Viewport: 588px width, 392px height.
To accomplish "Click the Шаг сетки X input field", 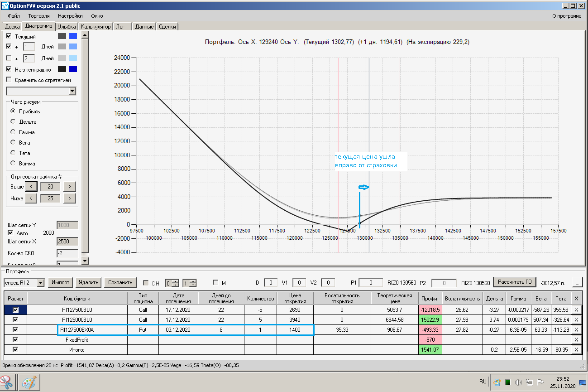I will [x=67, y=242].
